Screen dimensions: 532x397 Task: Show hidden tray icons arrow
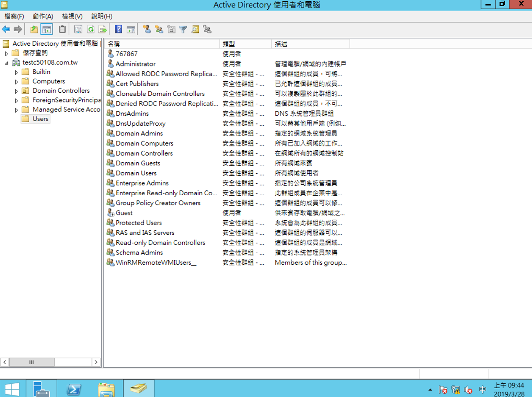pyautogui.click(x=430, y=390)
